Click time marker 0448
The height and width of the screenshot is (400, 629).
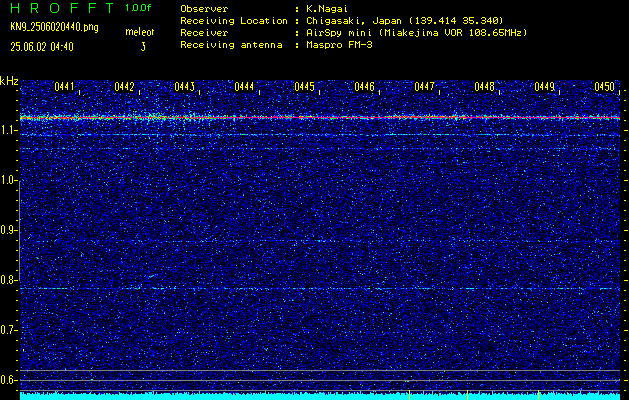point(485,87)
